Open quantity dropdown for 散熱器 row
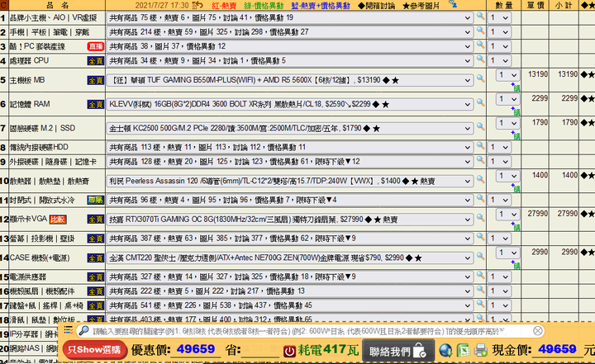This screenshot has height=364, width=595. (x=507, y=176)
